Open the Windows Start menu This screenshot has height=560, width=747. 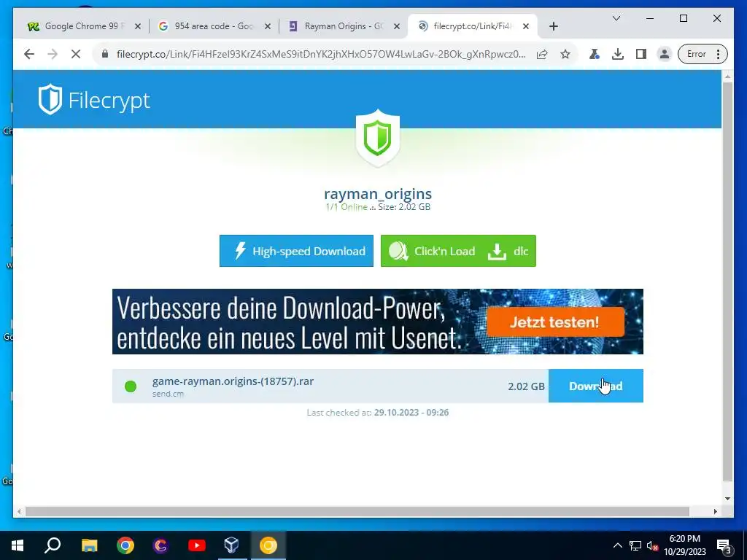point(18,545)
